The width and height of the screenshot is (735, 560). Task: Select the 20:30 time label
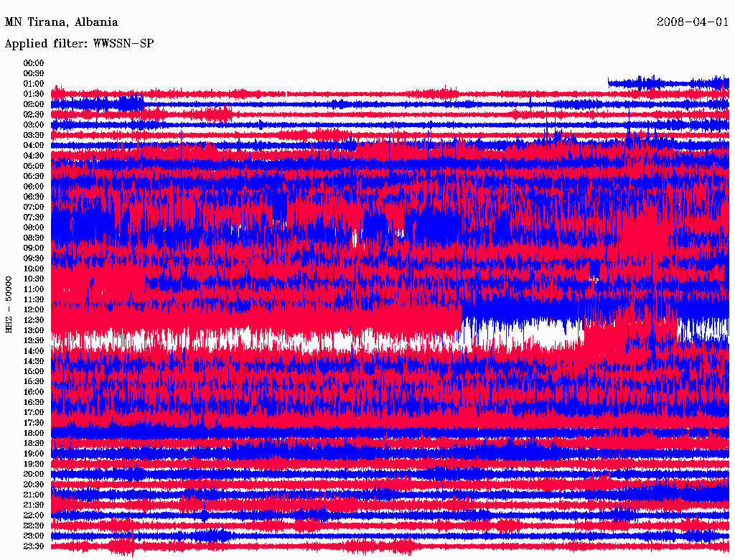click(x=33, y=485)
